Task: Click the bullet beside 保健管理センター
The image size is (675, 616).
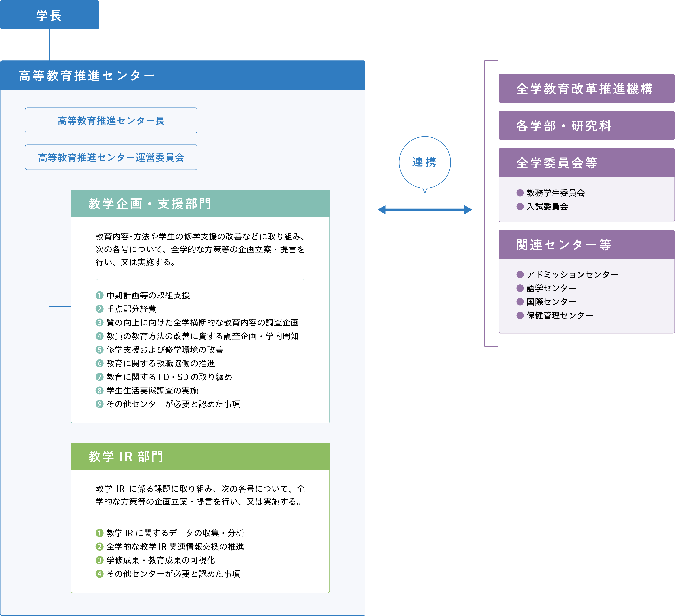Action: pos(520,315)
